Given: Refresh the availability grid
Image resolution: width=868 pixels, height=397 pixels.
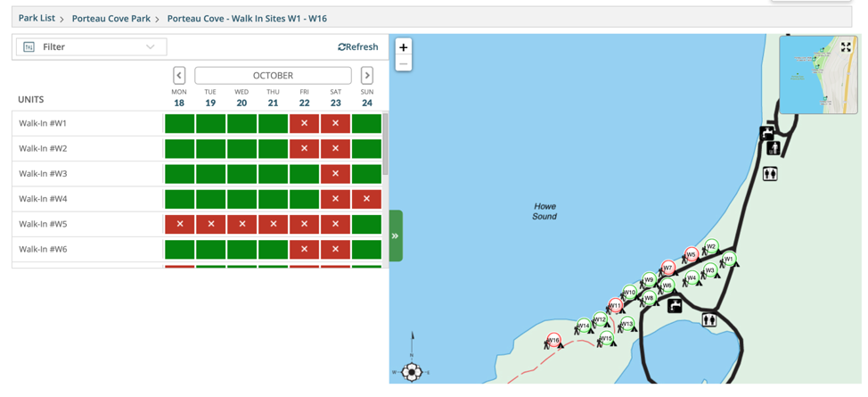Looking at the screenshot, I should coord(358,47).
